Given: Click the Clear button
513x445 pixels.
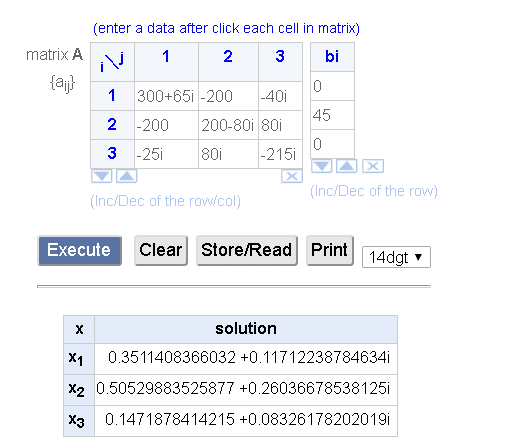Looking at the screenshot, I should (x=161, y=251).
